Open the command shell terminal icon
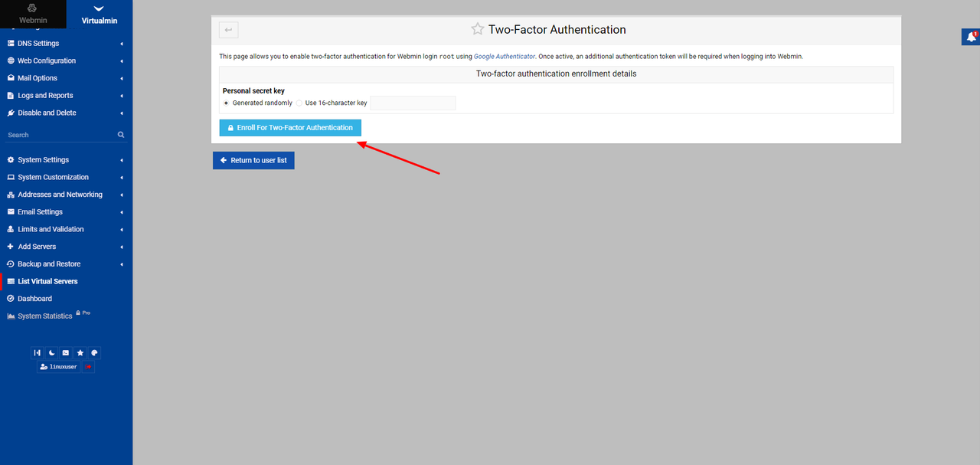Screen dimensions: 980x465 [x=66, y=353]
